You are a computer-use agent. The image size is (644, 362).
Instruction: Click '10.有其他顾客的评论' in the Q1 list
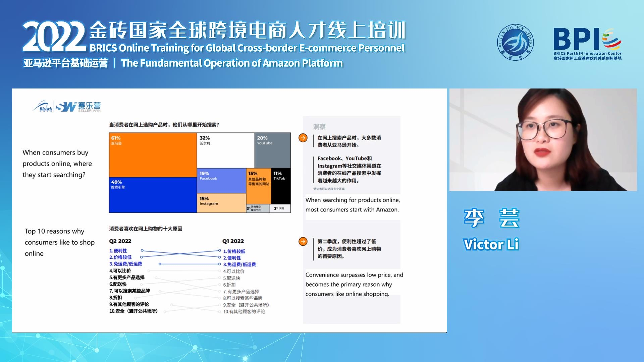[x=244, y=312]
